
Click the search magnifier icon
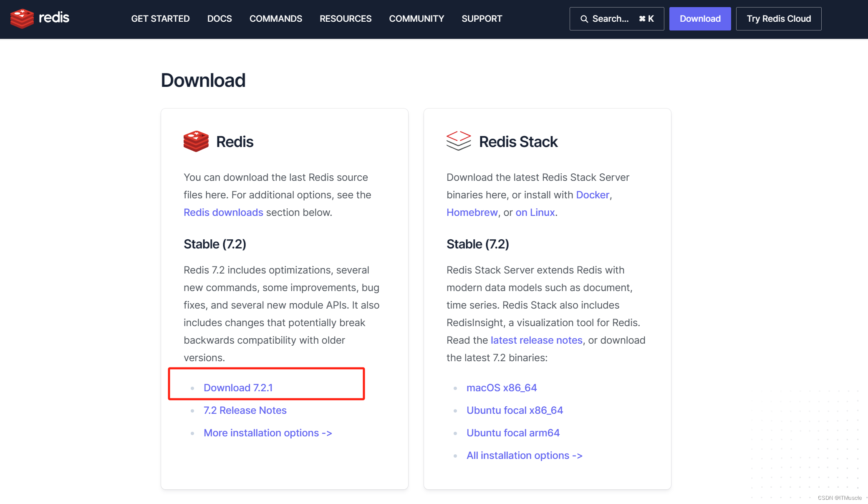click(x=584, y=19)
